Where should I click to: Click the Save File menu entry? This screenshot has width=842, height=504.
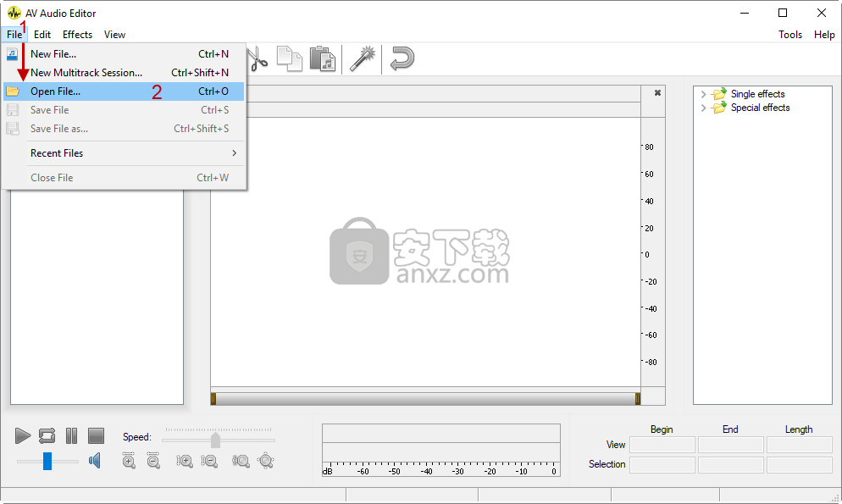pos(124,110)
